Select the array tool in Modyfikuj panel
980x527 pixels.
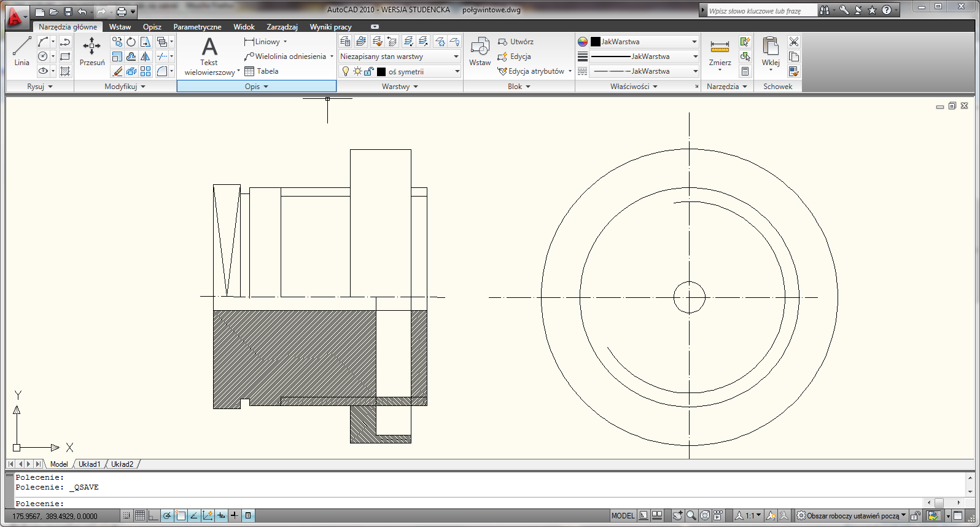[146, 71]
